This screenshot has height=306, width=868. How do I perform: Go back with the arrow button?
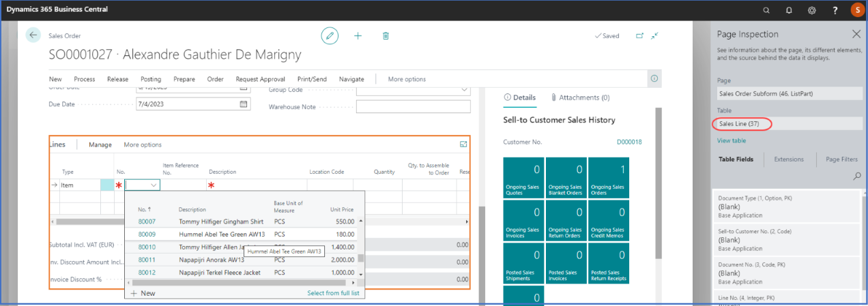tap(33, 35)
